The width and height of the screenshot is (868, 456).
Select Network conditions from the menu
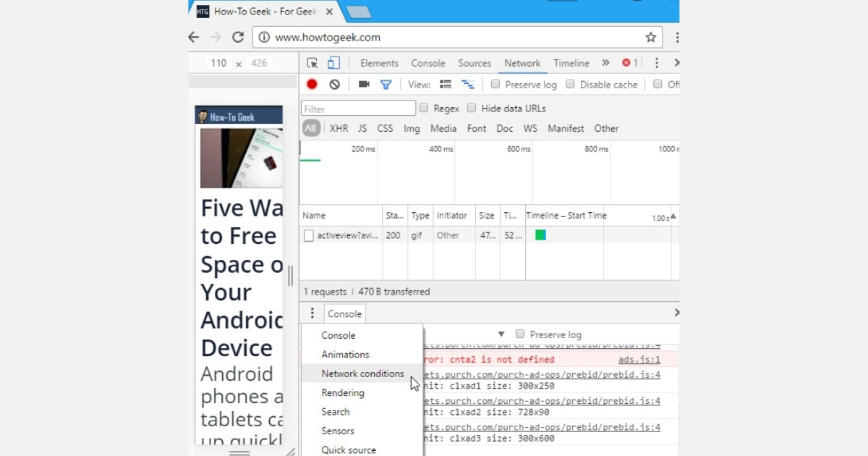coord(363,373)
